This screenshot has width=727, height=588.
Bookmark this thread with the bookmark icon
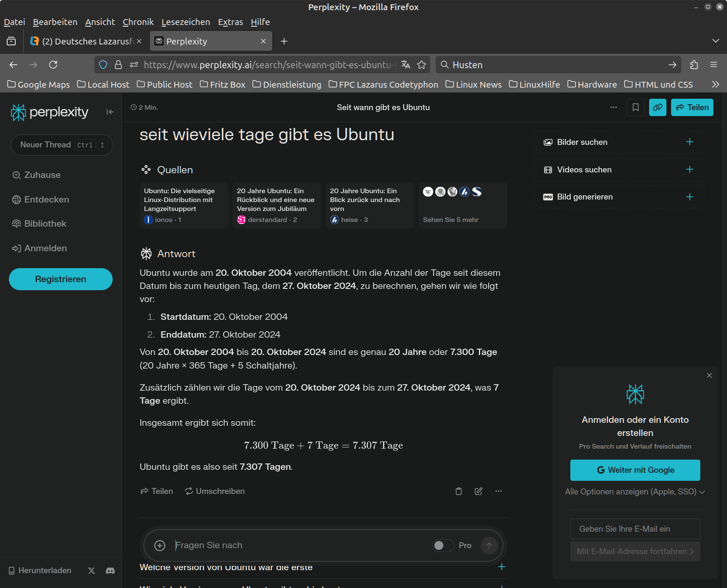pyautogui.click(x=636, y=108)
